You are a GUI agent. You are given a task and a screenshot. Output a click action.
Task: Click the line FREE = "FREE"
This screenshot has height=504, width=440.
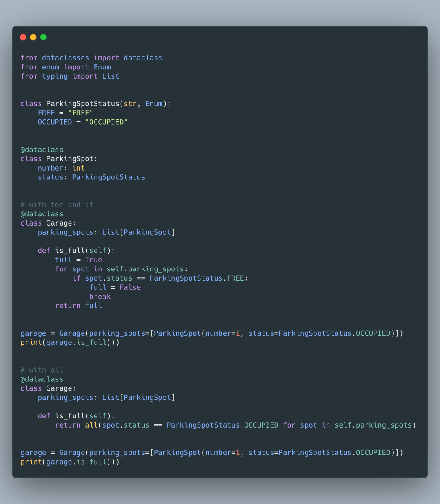(x=66, y=113)
